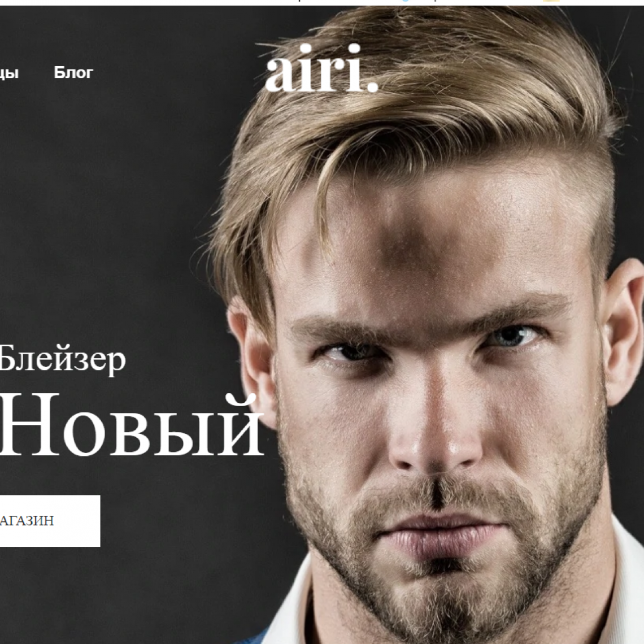Click the yellow icon fragment at top edge
The height and width of the screenshot is (644, 644).
[x=551, y=1]
